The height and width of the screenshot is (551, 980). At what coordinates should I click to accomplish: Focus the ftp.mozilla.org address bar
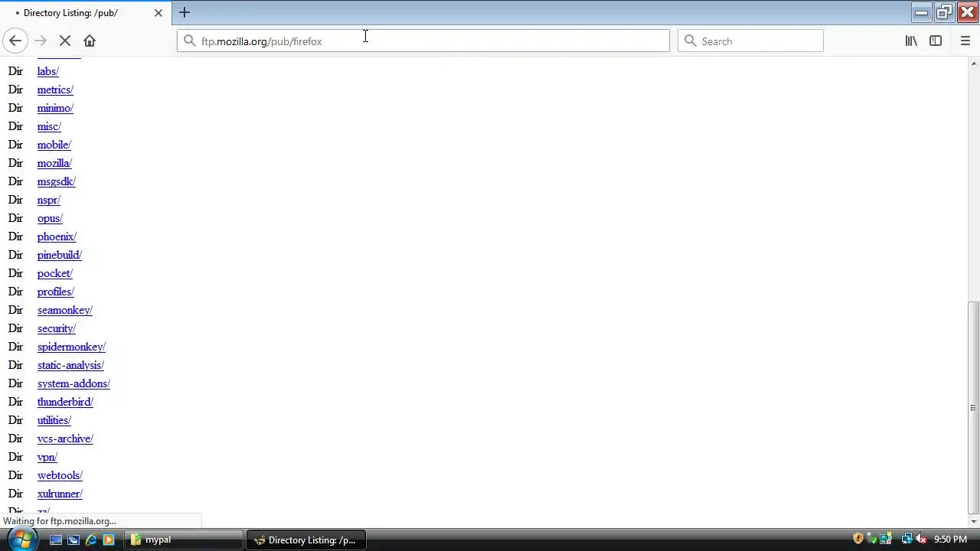tap(423, 41)
